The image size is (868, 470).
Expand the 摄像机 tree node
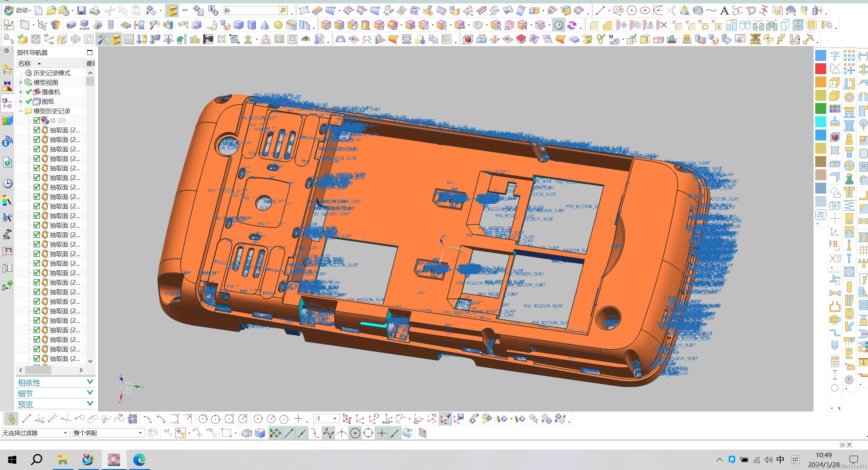[20, 92]
